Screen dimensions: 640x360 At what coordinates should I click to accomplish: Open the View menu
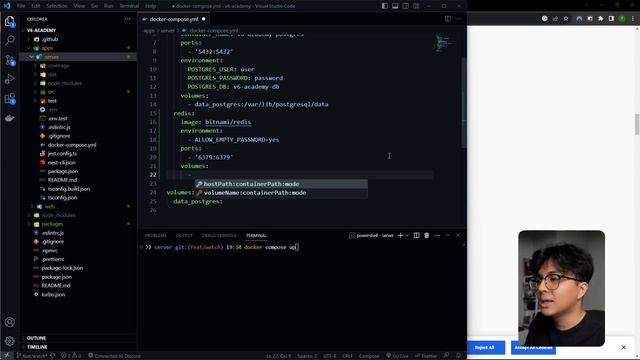point(79,6)
